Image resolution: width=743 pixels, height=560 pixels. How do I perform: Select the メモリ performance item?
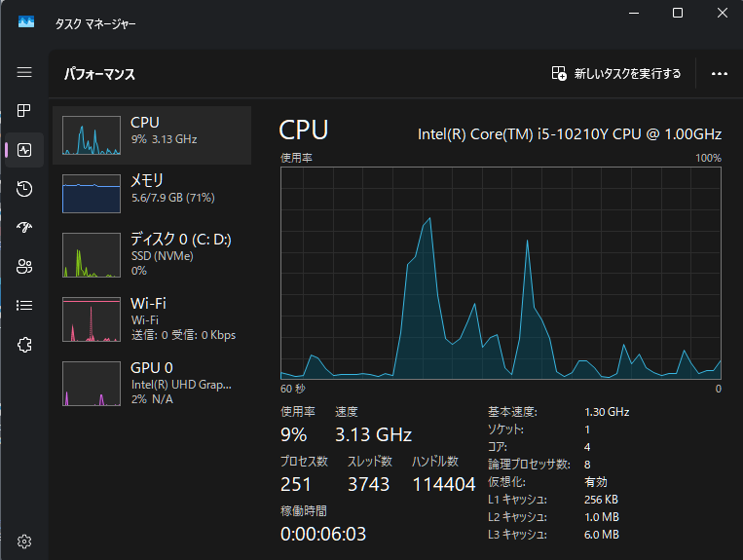point(152,193)
